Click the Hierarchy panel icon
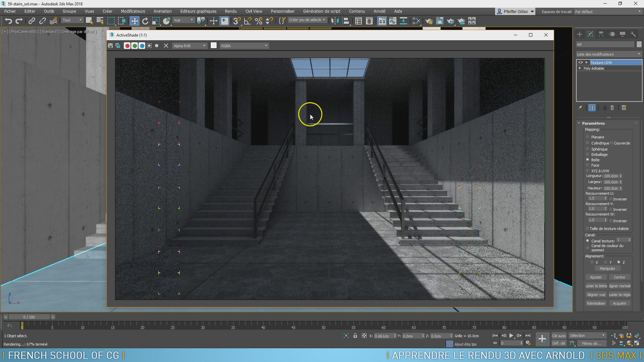Viewport: 644px width, 362px height. pyautogui.click(x=601, y=35)
